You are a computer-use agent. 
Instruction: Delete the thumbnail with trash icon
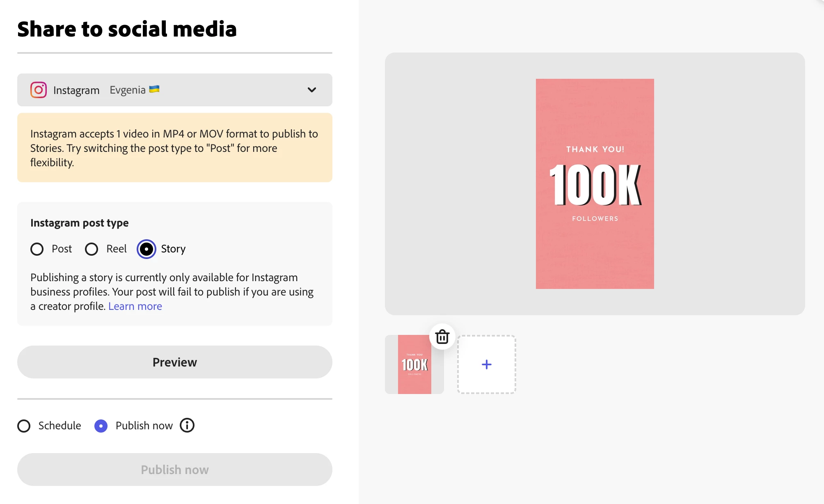coord(442,337)
